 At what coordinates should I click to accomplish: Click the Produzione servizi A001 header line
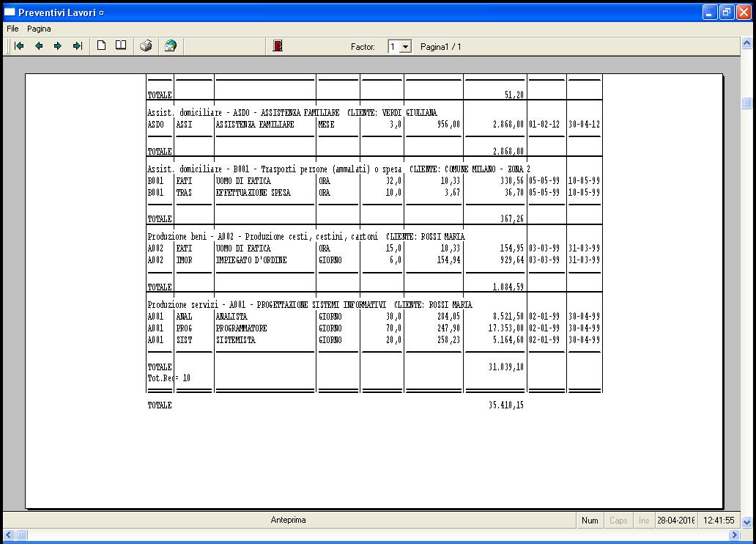click(x=310, y=304)
